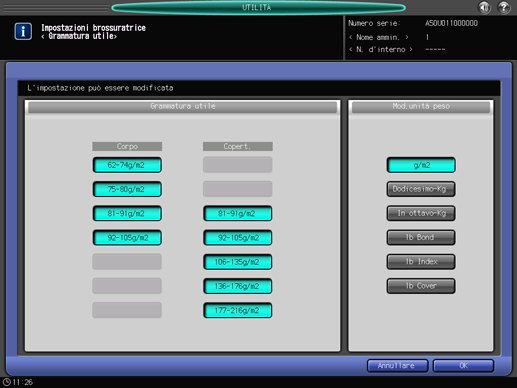Viewport: 517px width, 388px height.
Task: Toggle Copert. 136-176g/m2 weight
Action: pos(238,286)
